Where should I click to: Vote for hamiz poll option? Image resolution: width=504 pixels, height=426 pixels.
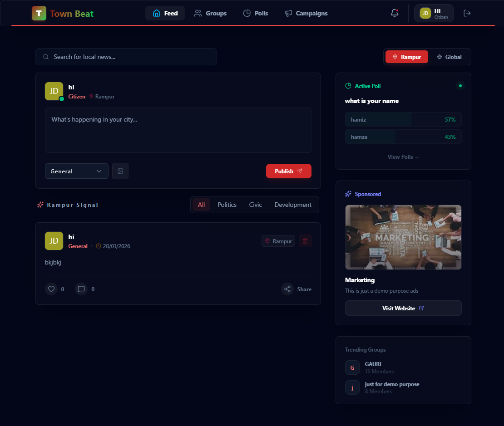[403, 119]
